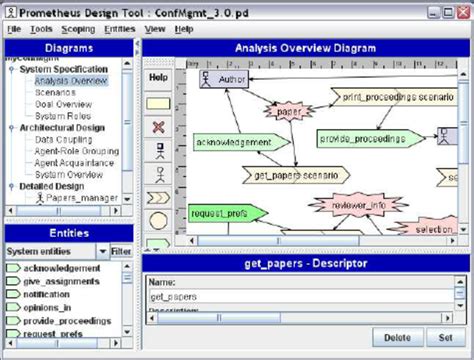Click Diagrams tree scroll down arrow

point(127,199)
